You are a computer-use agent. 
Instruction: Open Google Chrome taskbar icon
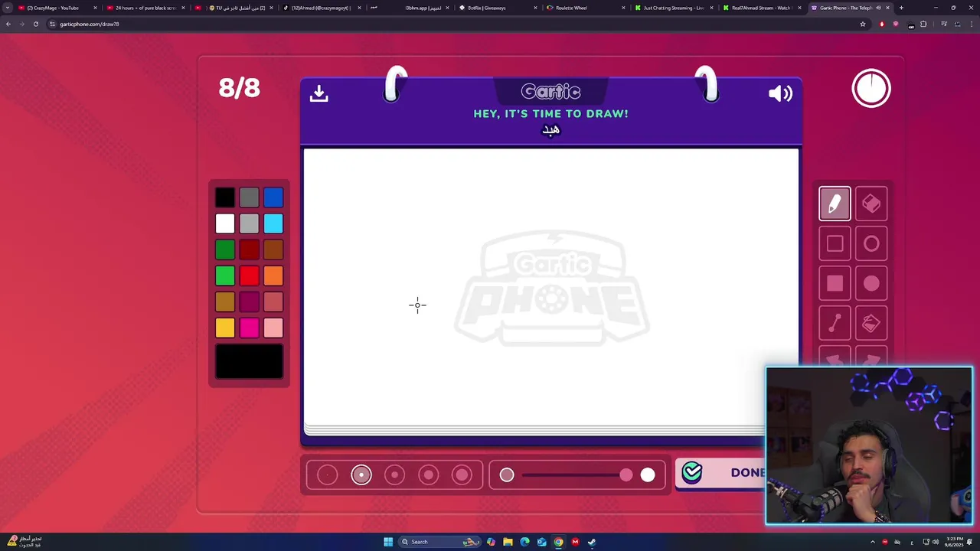(558, 542)
